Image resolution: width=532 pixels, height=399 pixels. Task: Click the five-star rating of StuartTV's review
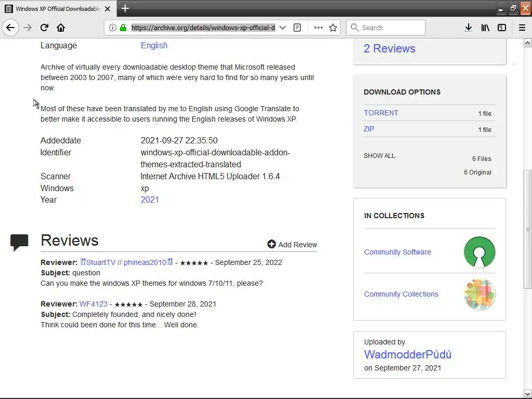pyautogui.click(x=194, y=263)
